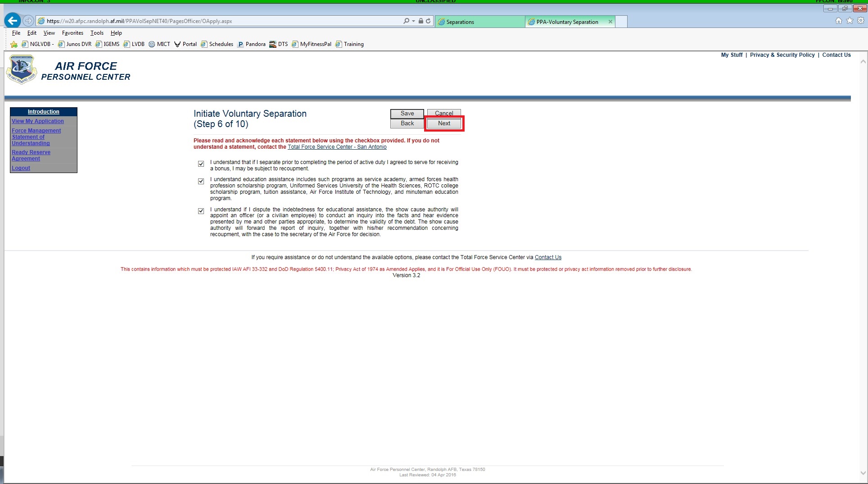Viewport: 868px width, 484px height.
Task: Click the security lock icon in address bar
Action: pos(420,21)
